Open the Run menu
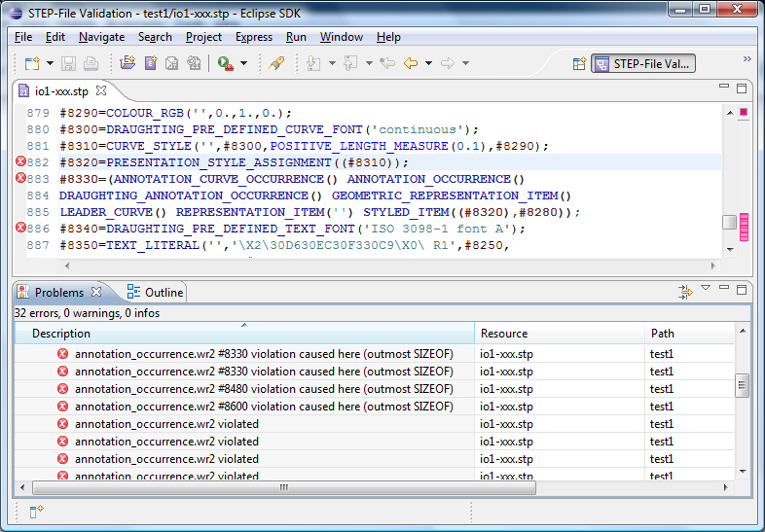Screen dimensions: 765x532 (x=296, y=37)
